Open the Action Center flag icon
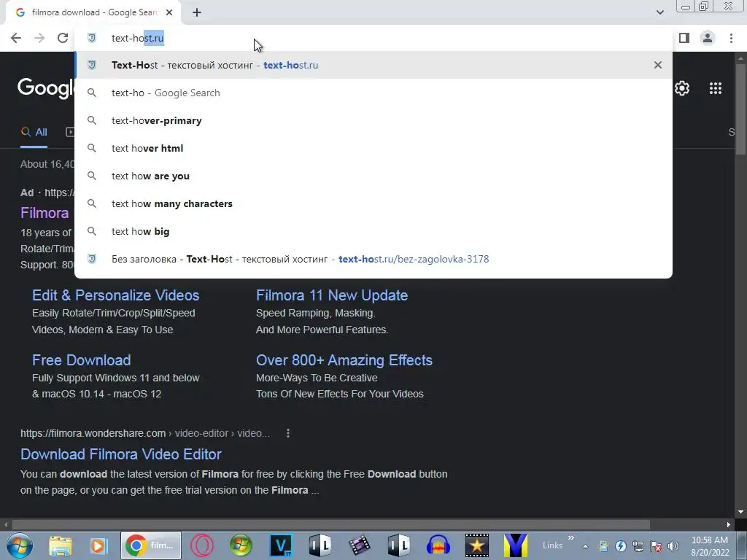Viewport: 747px width, 560px height. coord(656,547)
